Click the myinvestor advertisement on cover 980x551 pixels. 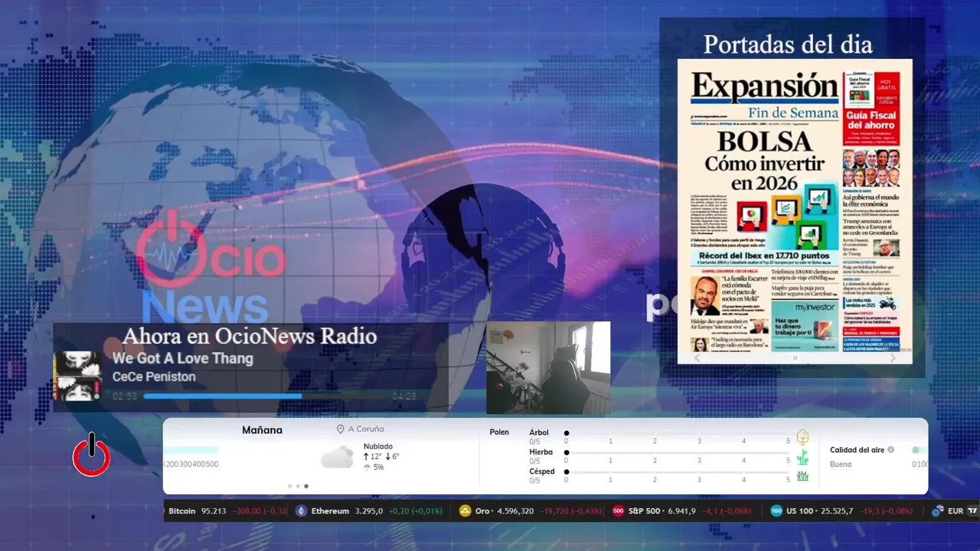(803, 325)
